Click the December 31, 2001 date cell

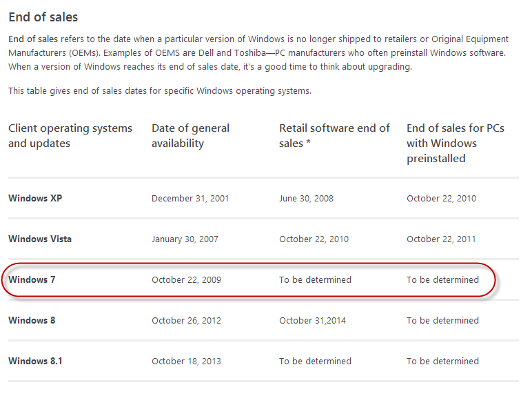[190, 199]
